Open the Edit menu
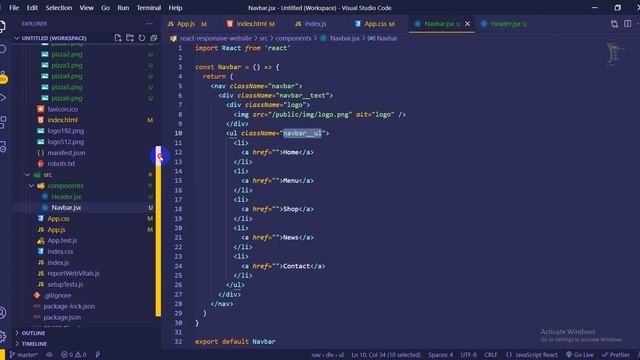Image resolution: width=640 pixels, height=360 pixels. coord(32,8)
